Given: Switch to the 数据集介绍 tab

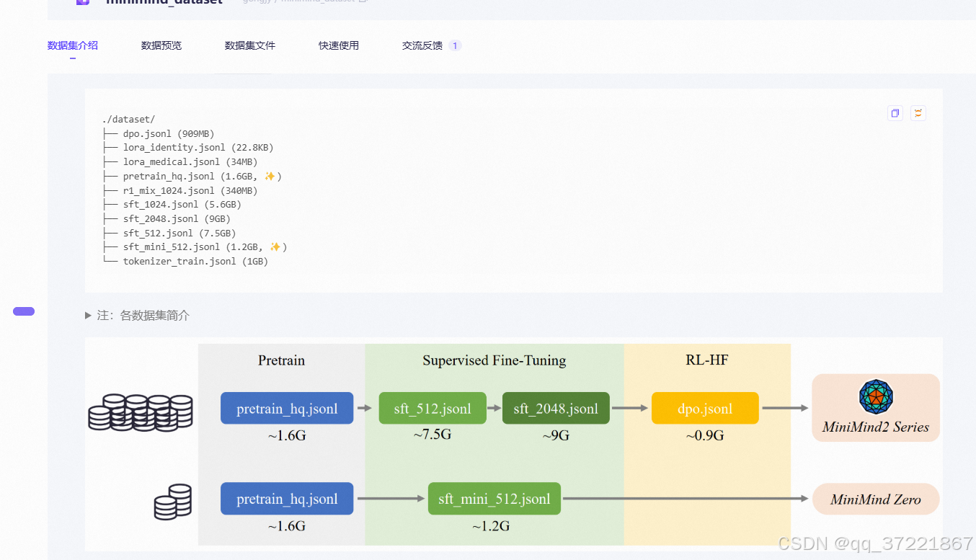Looking at the screenshot, I should pos(73,45).
